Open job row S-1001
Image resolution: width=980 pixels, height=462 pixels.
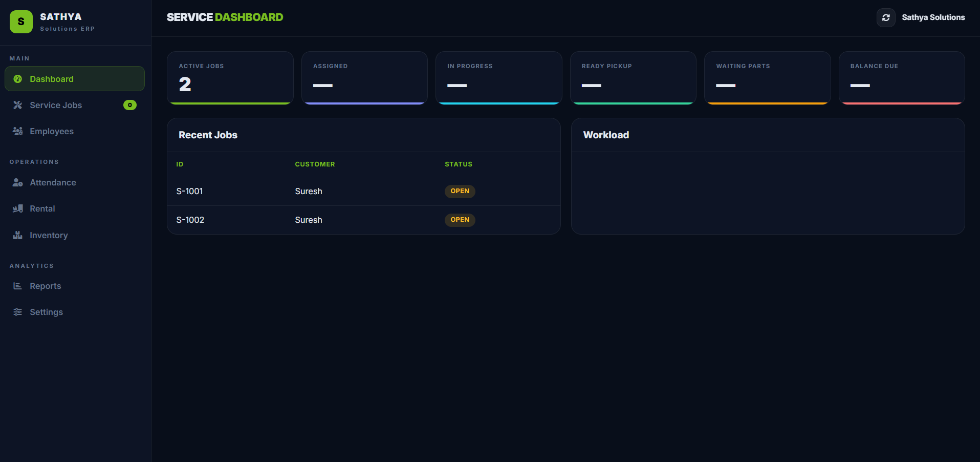190,191
